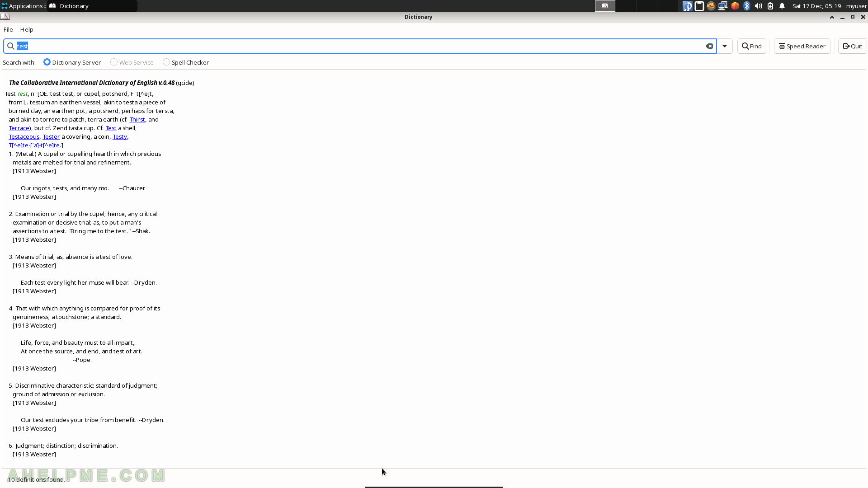The image size is (868, 488).
Task: Open the Applications menu in the panel
Action: point(23,6)
